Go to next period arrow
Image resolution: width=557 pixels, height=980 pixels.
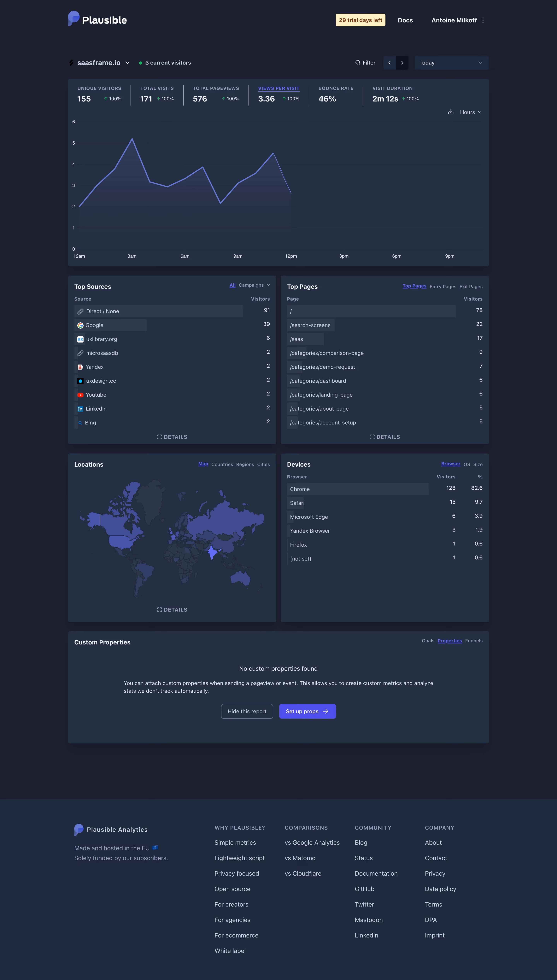click(402, 63)
